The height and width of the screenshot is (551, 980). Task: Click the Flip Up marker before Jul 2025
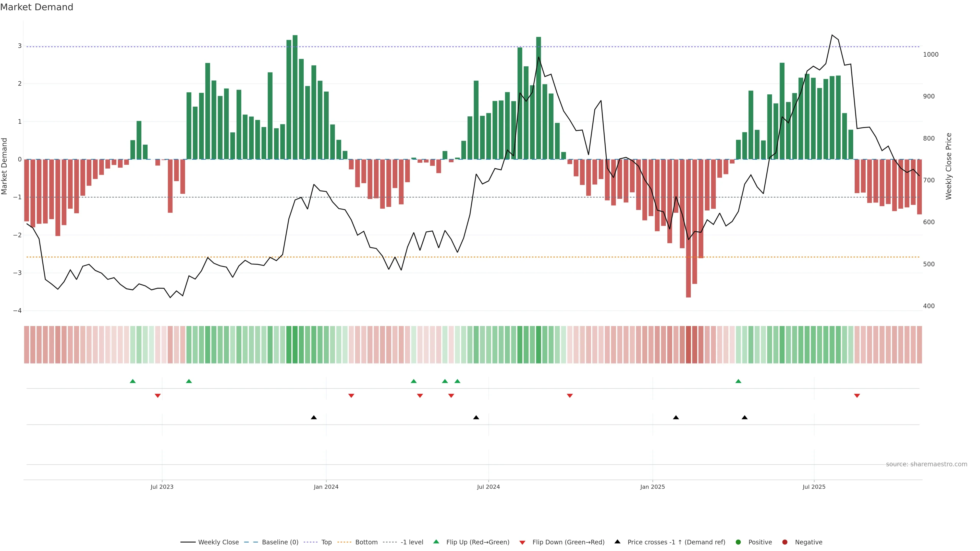(738, 381)
